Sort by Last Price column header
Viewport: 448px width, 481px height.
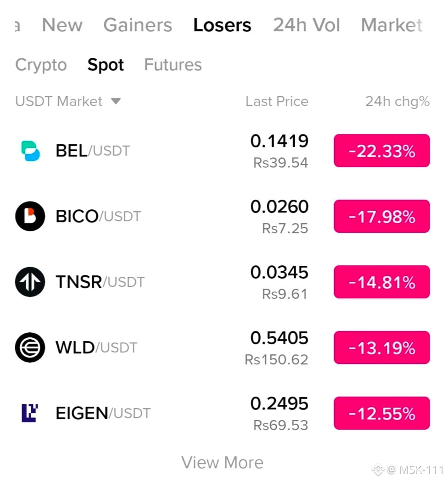[277, 101]
